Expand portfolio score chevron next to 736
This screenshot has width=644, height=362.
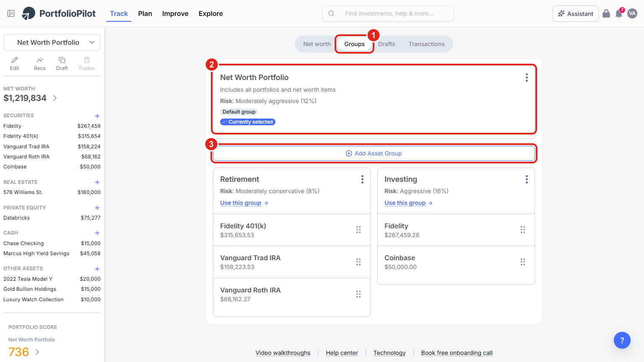point(37,352)
